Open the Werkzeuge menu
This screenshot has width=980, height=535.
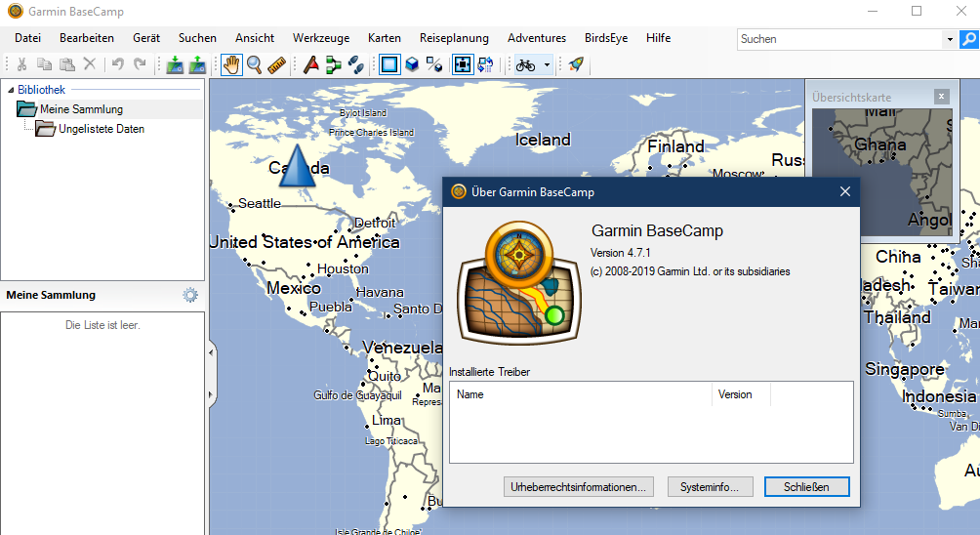(x=321, y=38)
